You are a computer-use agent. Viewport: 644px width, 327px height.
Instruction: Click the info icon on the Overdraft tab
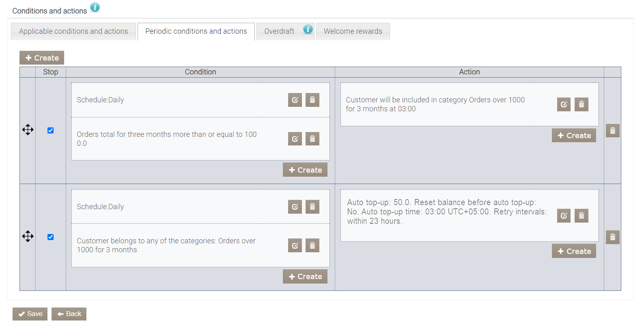[308, 29]
